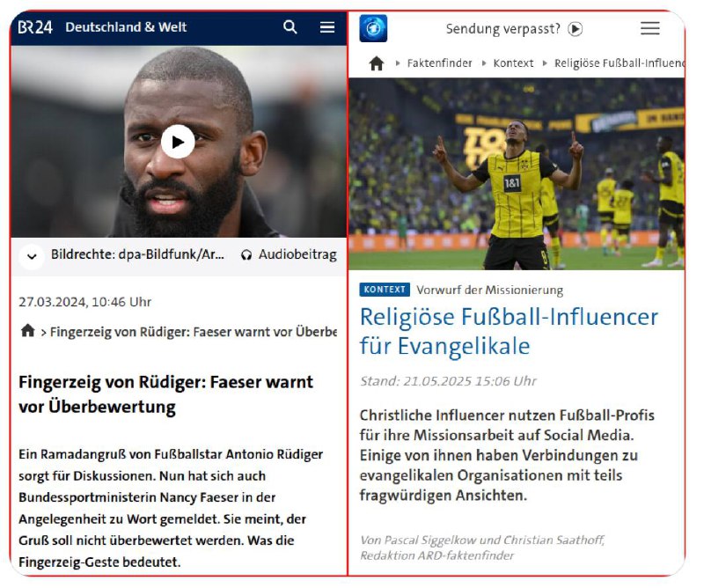Open the Faktenfinder breadcrumb
704x588 pixels.
tap(439, 63)
